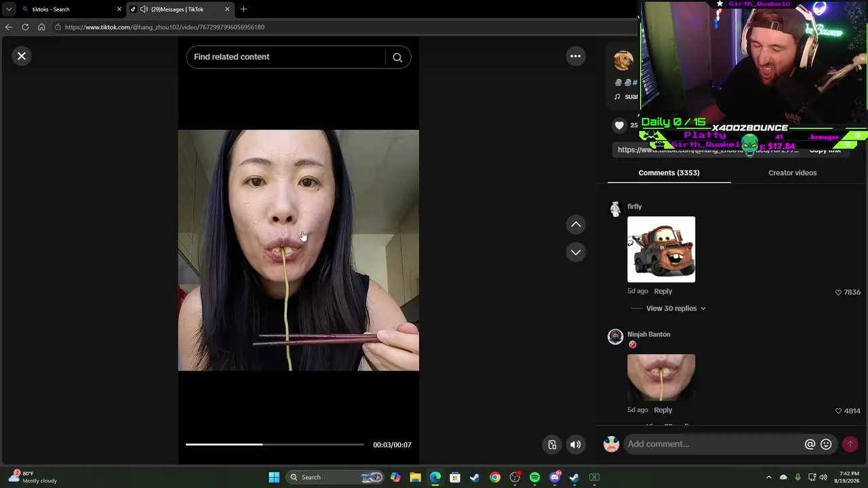
Task: Toggle the auto-scroll icon beside volume
Action: 552,445
